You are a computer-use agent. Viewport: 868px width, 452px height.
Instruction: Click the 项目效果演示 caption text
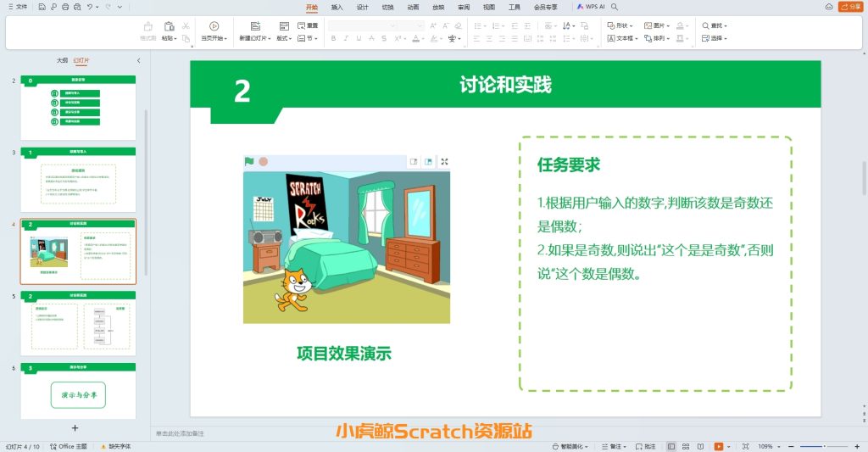(x=344, y=354)
